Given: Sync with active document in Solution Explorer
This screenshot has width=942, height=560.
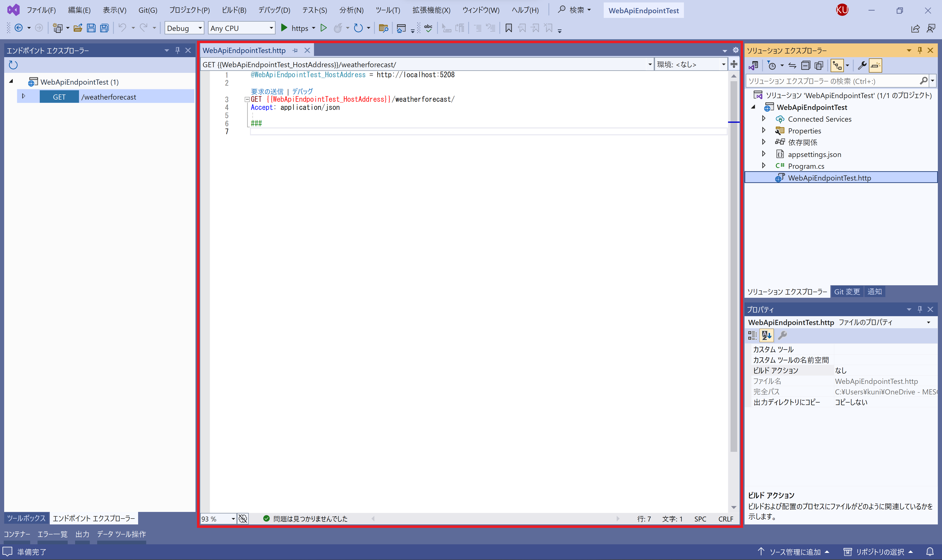Looking at the screenshot, I should (x=792, y=66).
